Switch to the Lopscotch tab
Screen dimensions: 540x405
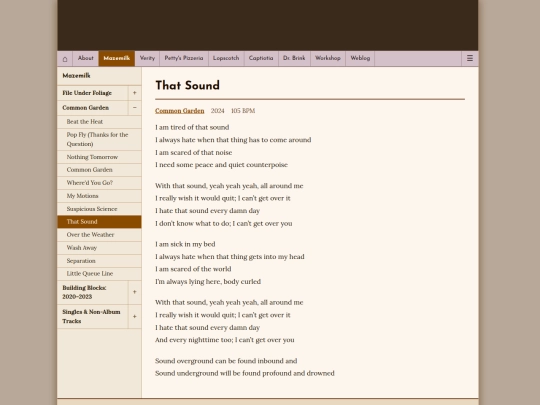point(226,59)
